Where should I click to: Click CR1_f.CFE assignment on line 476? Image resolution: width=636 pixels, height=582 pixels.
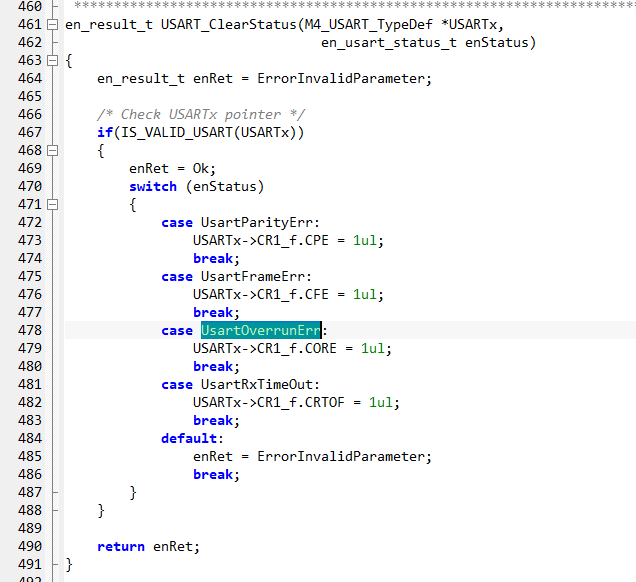tap(288, 294)
